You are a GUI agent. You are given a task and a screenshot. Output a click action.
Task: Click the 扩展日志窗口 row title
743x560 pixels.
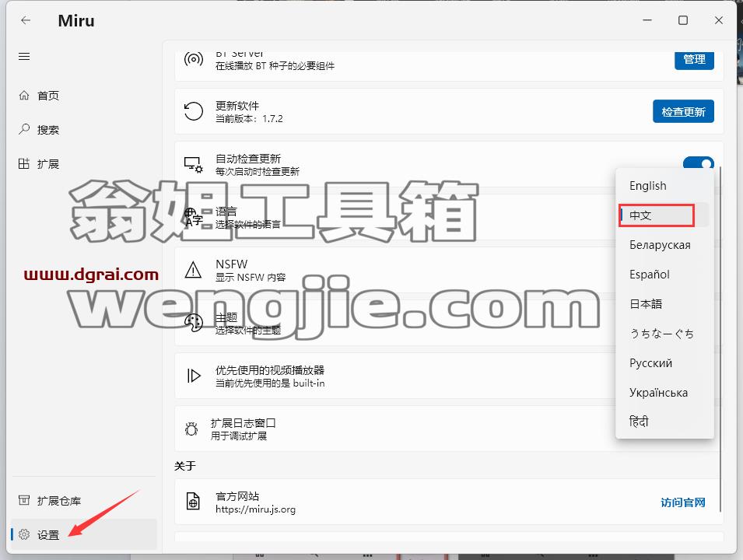pyautogui.click(x=243, y=423)
